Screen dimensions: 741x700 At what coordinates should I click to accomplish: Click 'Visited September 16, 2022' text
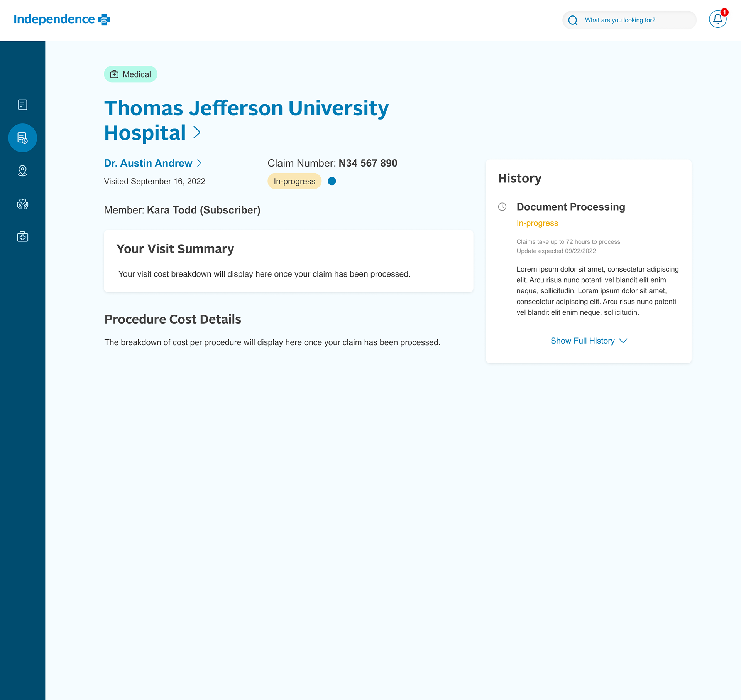154,181
